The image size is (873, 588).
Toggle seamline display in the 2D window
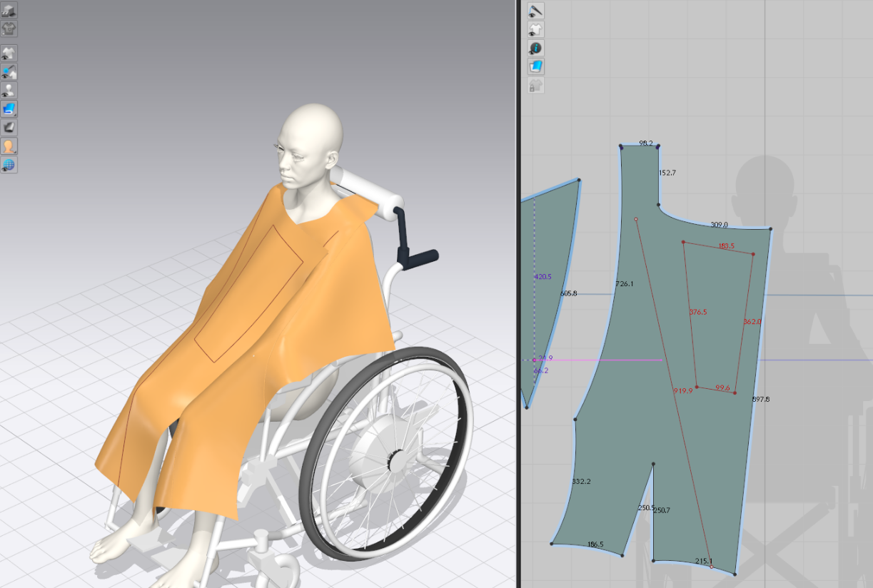pos(535,11)
